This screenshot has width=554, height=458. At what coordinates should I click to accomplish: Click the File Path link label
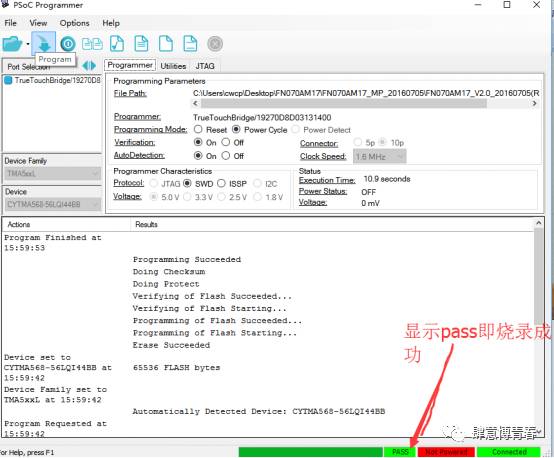130,93
